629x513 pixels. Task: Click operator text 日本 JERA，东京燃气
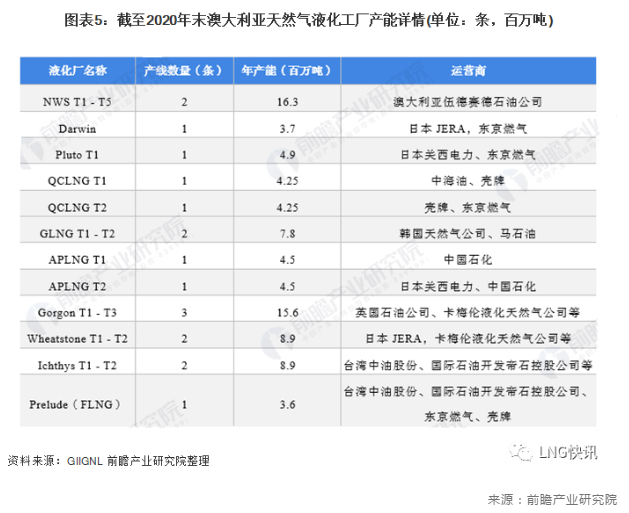pyautogui.click(x=468, y=129)
